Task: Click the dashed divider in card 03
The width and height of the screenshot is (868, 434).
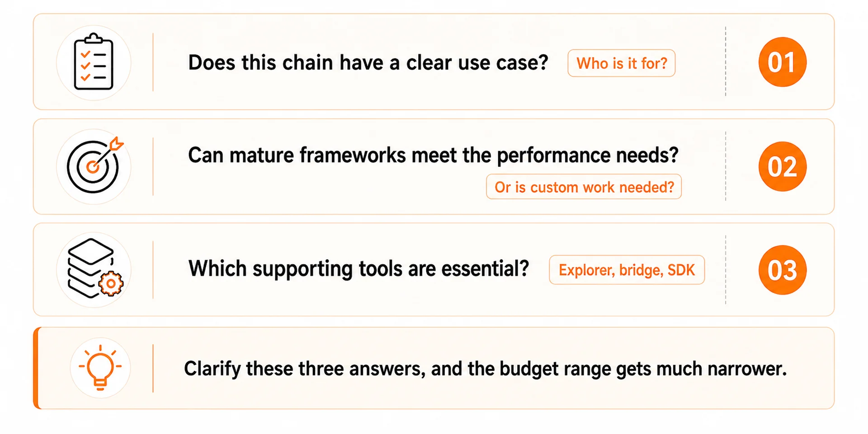Action: pos(726,269)
